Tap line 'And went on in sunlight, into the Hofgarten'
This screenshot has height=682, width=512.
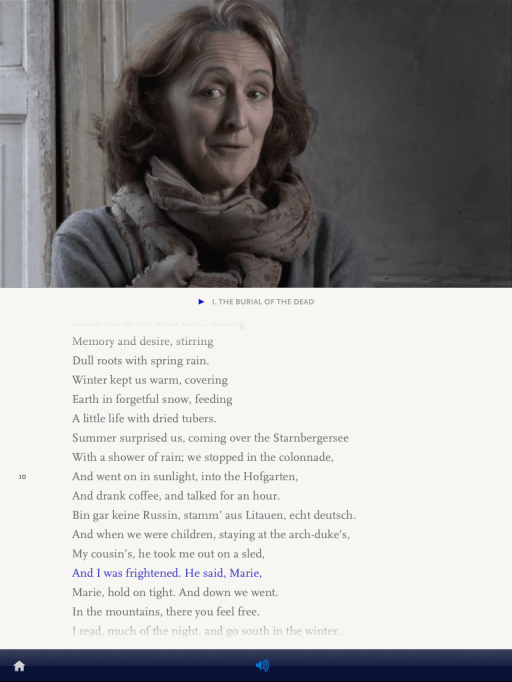185,477
